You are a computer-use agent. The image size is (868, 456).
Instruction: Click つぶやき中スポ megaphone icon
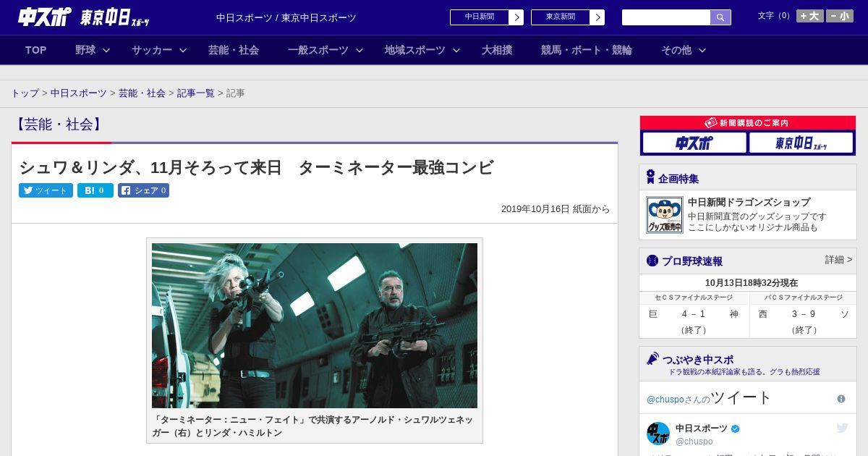pos(652,358)
